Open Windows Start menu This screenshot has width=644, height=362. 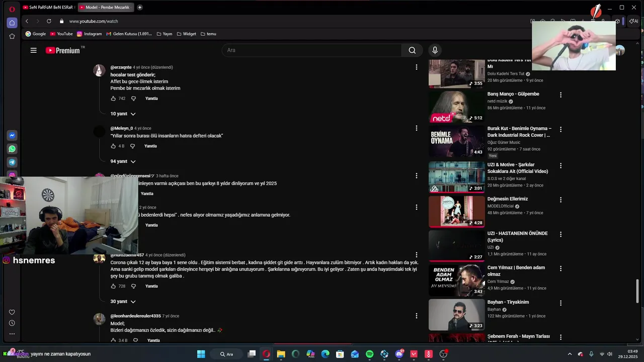pyautogui.click(x=201, y=354)
